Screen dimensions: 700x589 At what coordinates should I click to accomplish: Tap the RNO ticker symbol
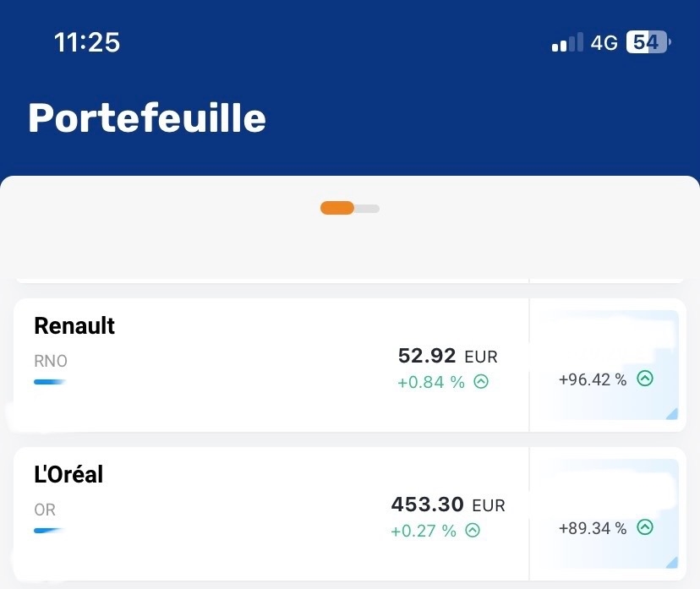[51, 361]
